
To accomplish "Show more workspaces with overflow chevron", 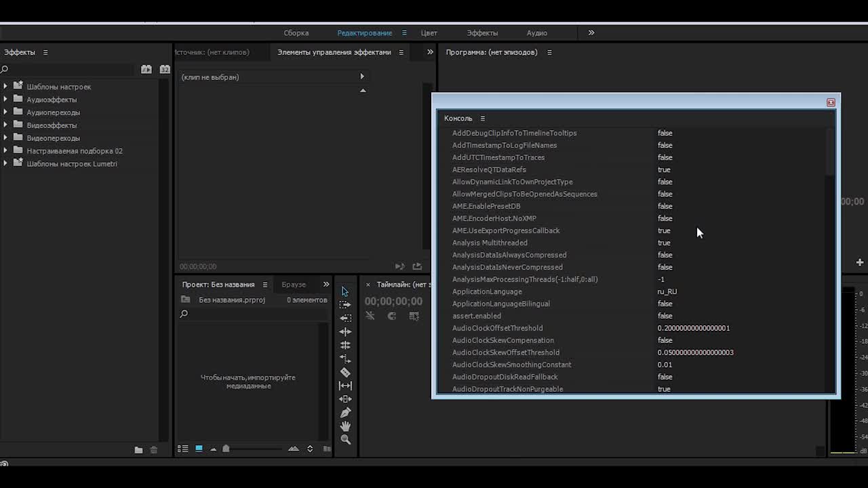I will pyautogui.click(x=591, y=33).
